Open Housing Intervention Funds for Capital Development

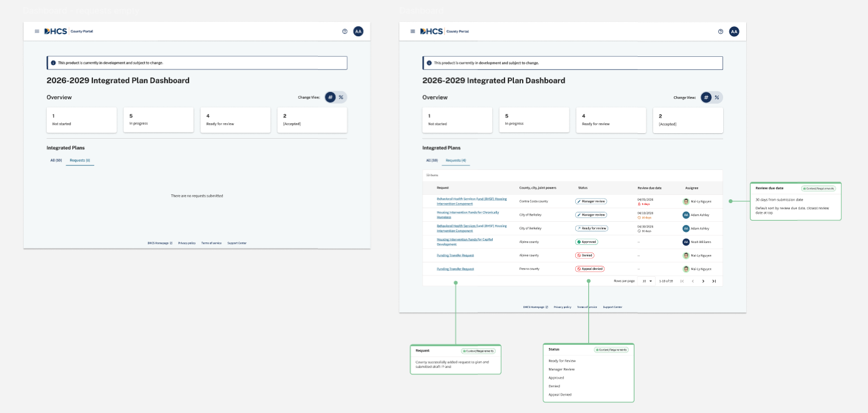point(465,242)
